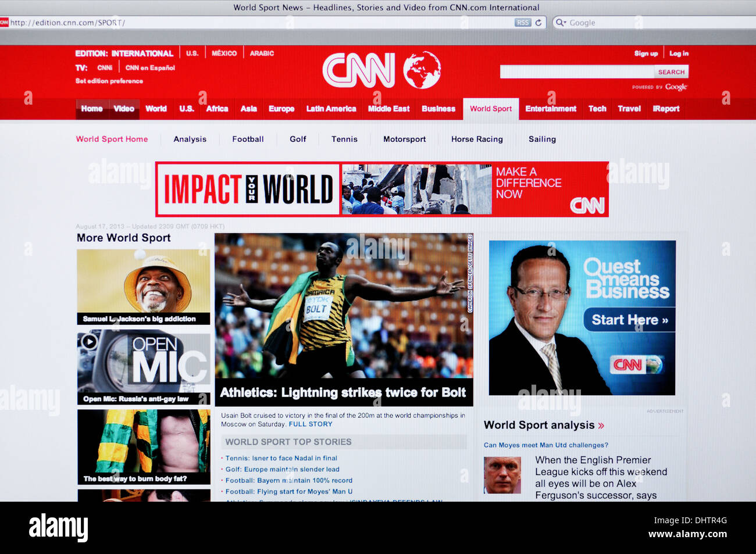Go to the Home tab

coord(92,109)
